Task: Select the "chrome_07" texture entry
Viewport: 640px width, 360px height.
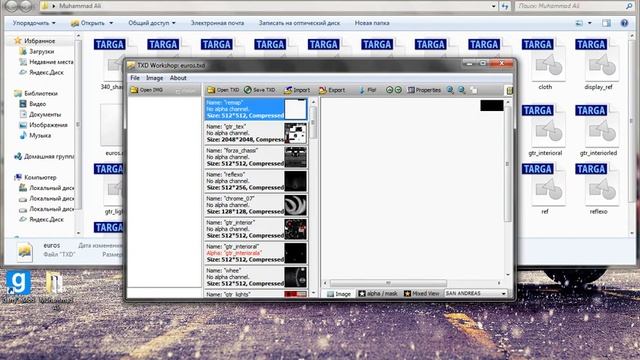Action: click(256, 205)
